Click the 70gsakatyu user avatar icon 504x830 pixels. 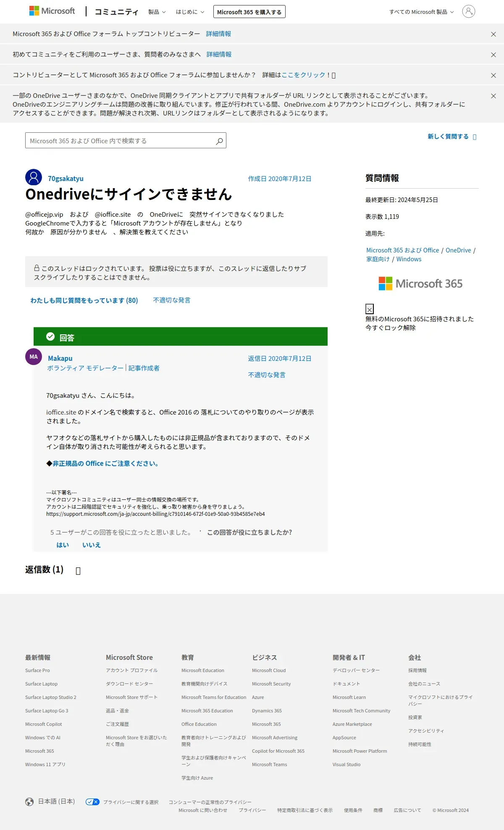click(34, 177)
